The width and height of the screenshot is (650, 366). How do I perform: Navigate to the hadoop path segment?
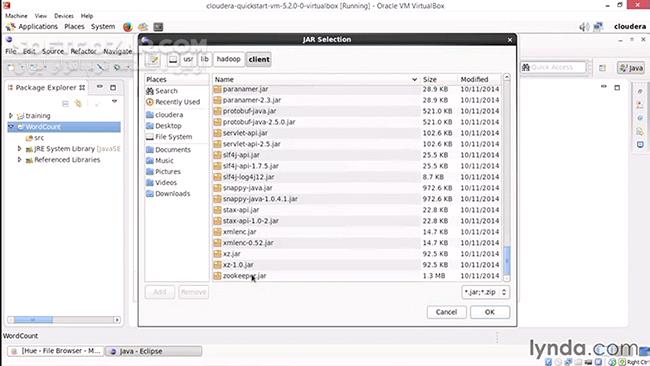pyautogui.click(x=228, y=59)
